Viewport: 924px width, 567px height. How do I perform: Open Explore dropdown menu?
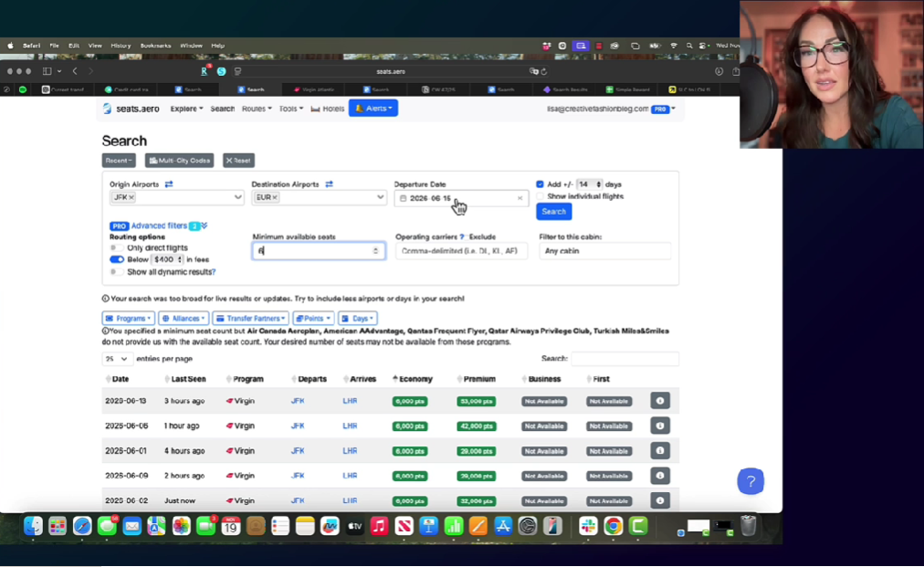coord(187,109)
